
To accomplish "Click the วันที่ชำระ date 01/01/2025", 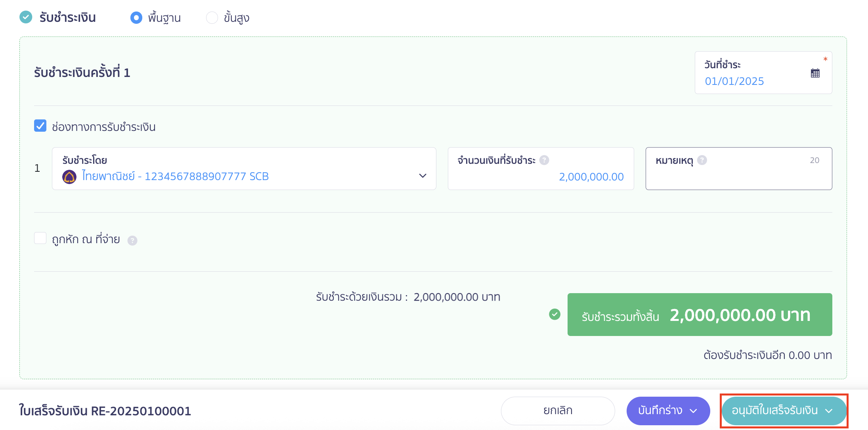I will [734, 81].
